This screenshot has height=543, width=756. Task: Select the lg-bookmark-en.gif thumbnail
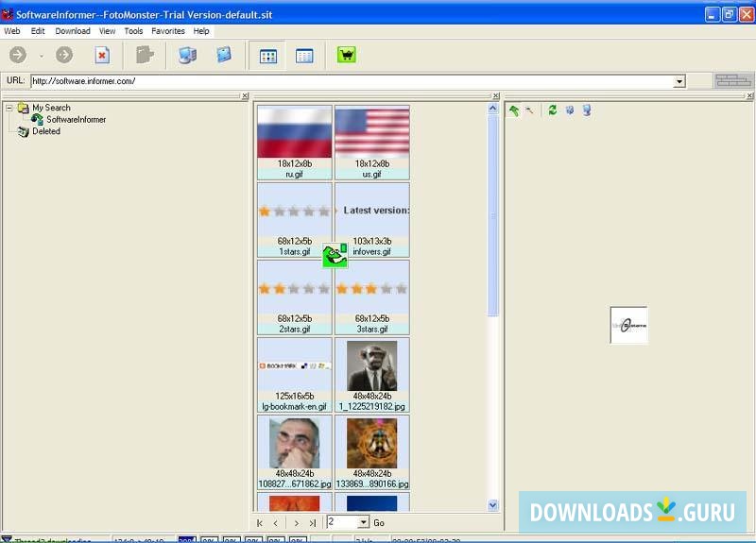pos(295,375)
